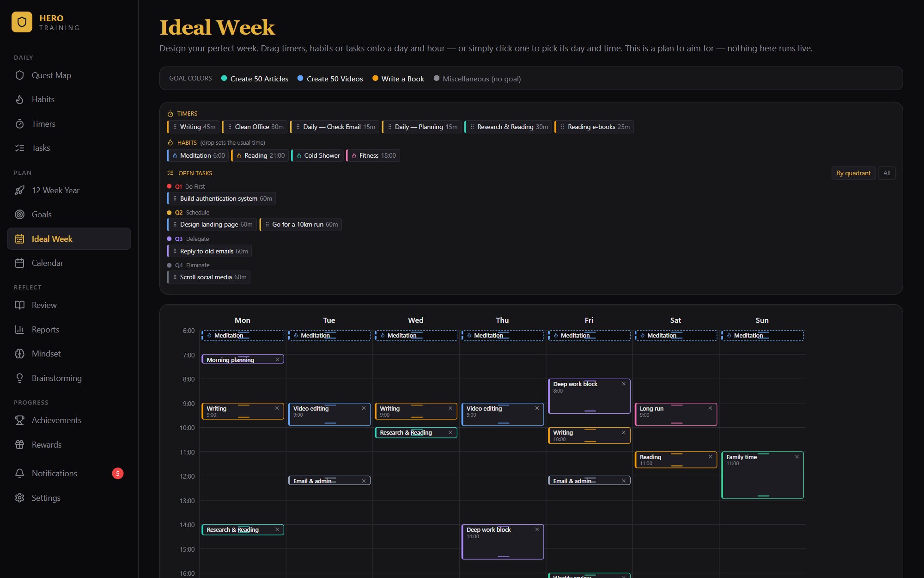Select the Clean Office 30m timer chip
The width and height of the screenshot is (924, 578).
pos(255,127)
